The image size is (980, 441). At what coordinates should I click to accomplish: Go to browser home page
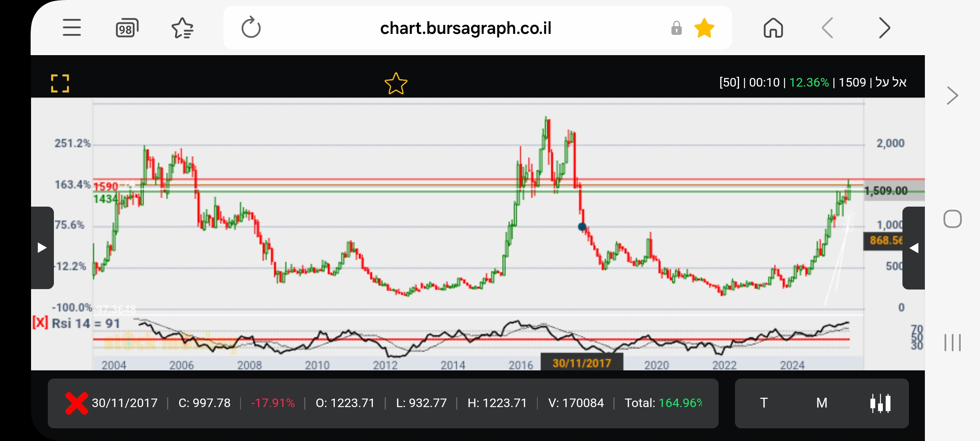[773, 28]
